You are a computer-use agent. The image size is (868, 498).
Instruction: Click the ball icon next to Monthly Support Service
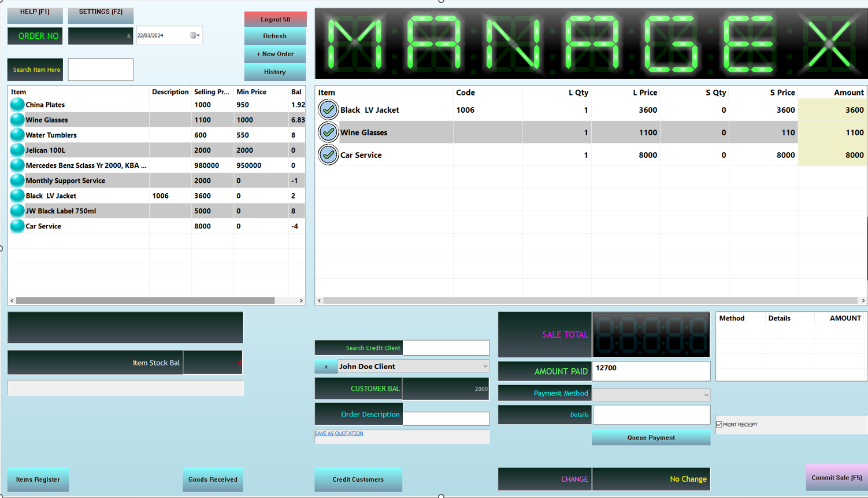point(17,180)
